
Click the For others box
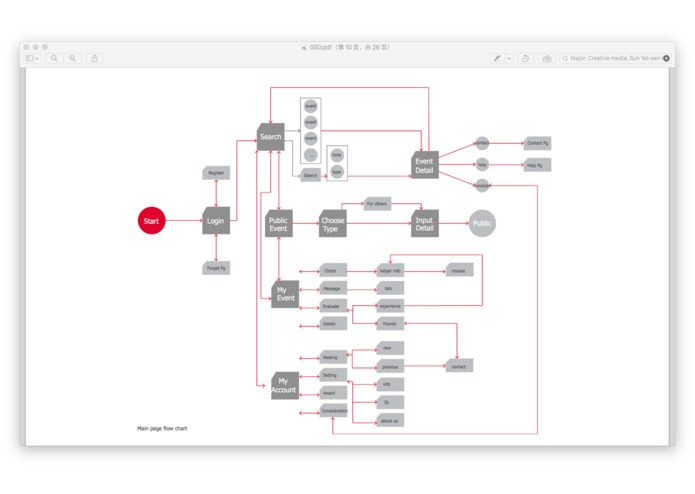point(377,203)
